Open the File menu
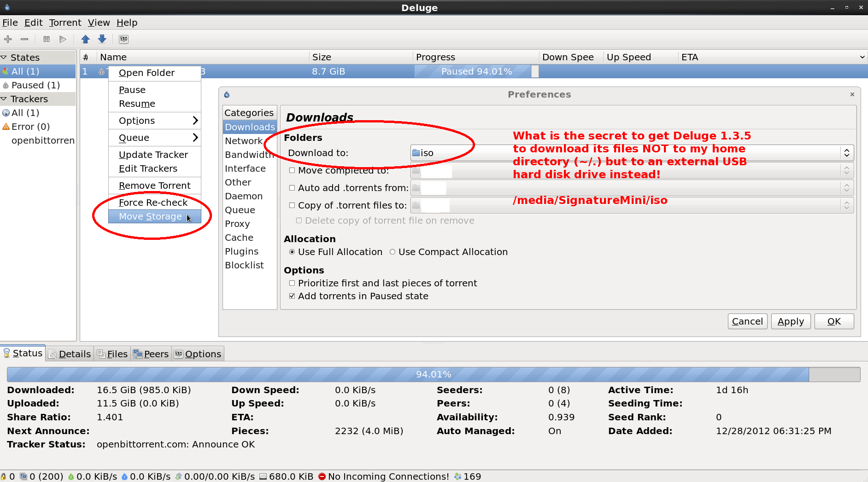Screen dimensions: 868x482 pos(10,23)
